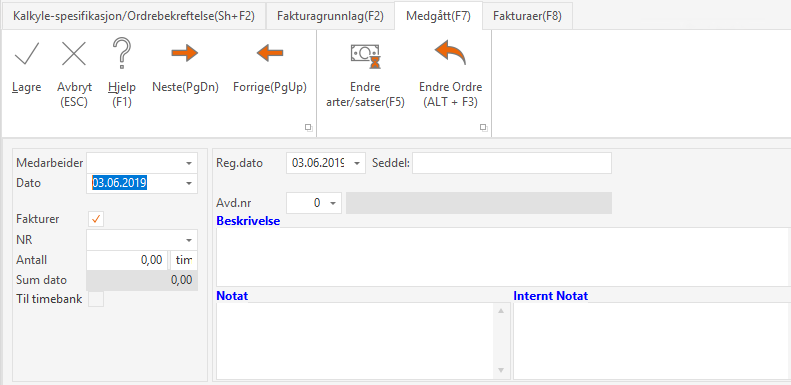
Task: Select the Medgått(F7) tab
Action: [x=438, y=16]
